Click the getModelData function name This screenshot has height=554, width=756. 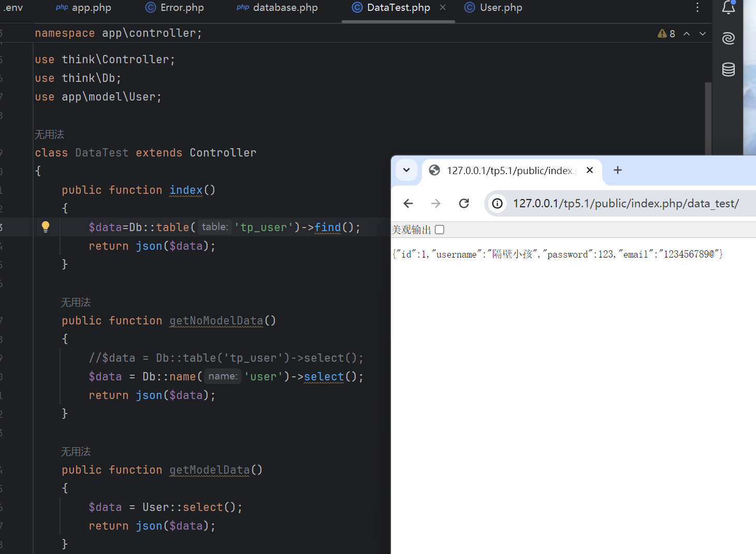(x=210, y=470)
